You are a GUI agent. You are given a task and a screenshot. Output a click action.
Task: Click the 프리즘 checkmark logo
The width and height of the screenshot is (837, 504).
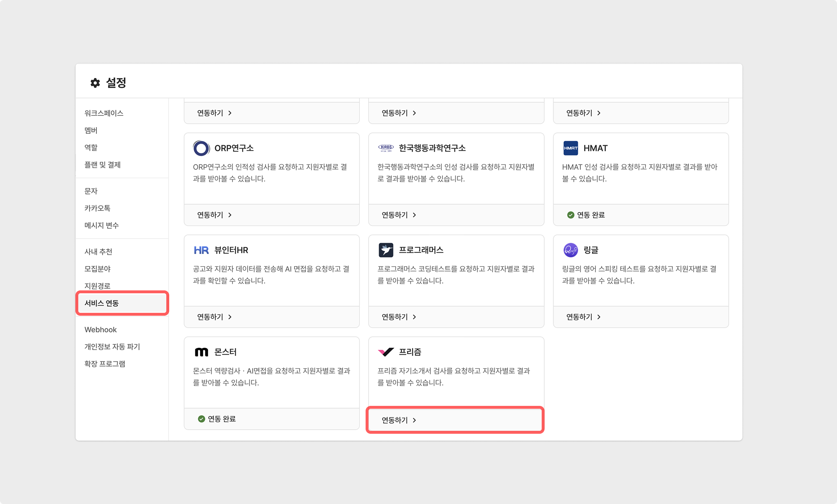click(x=386, y=352)
